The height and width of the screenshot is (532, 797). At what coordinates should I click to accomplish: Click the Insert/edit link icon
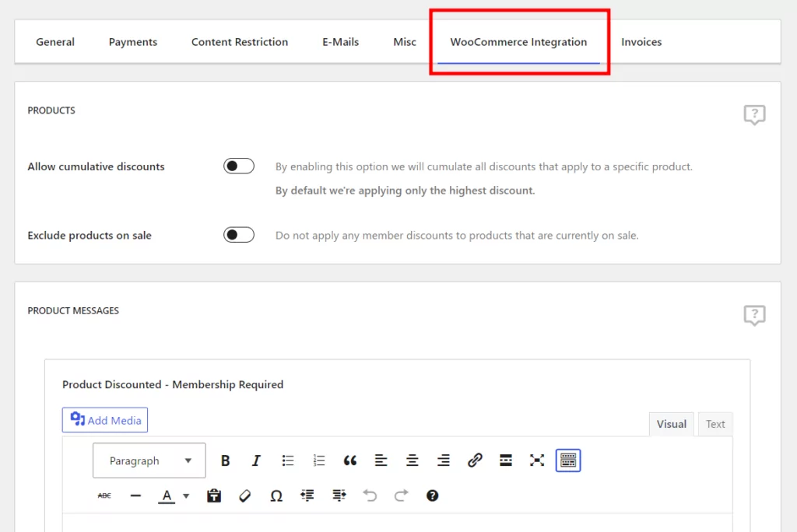tap(475, 460)
